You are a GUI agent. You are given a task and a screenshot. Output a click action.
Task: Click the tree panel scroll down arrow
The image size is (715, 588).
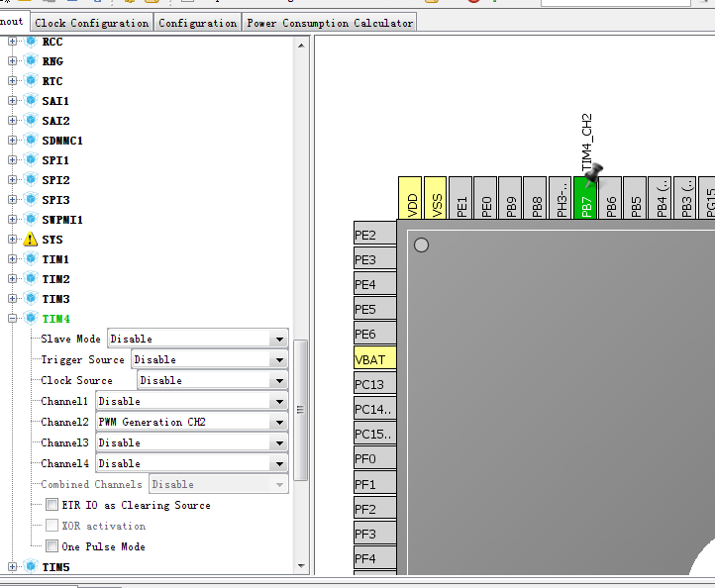click(301, 566)
